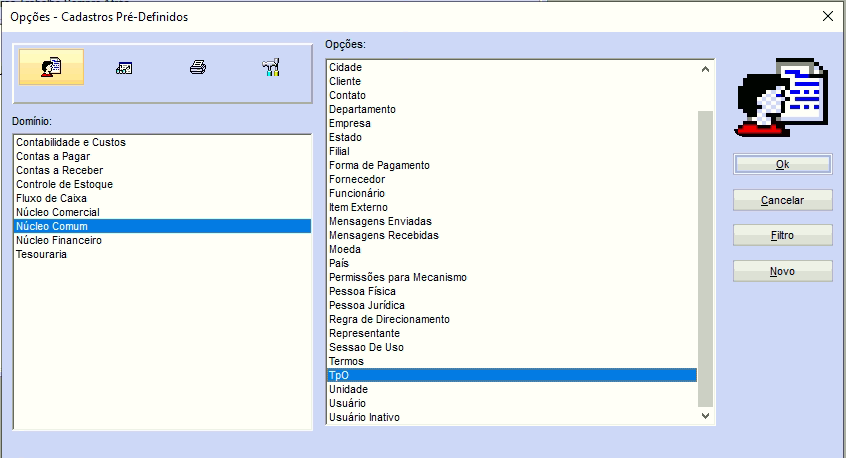Select Fluxo de Caixa domain
846x458 pixels.
pyautogui.click(x=162, y=199)
